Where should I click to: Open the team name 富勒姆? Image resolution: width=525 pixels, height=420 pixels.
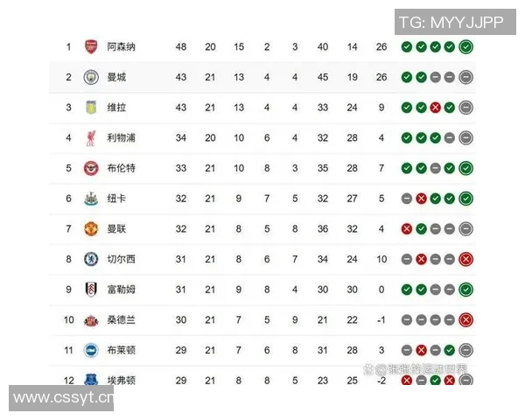pos(121,290)
